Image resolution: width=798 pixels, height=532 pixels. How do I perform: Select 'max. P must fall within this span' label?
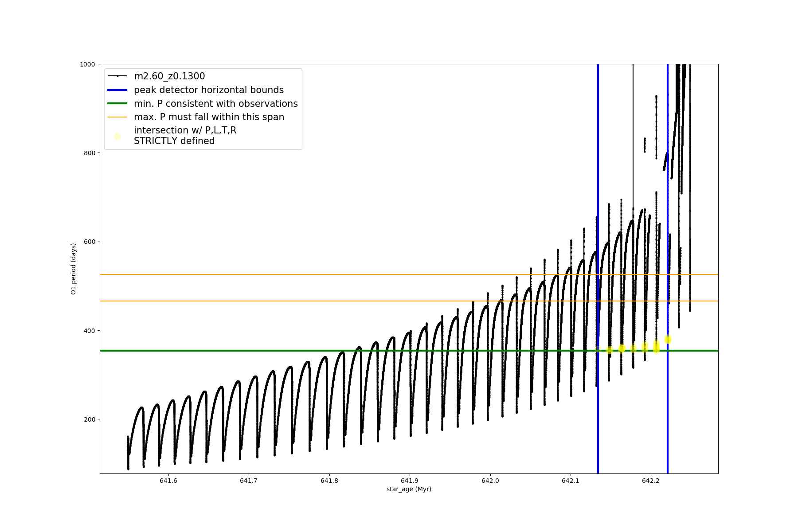(x=209, y=117)
